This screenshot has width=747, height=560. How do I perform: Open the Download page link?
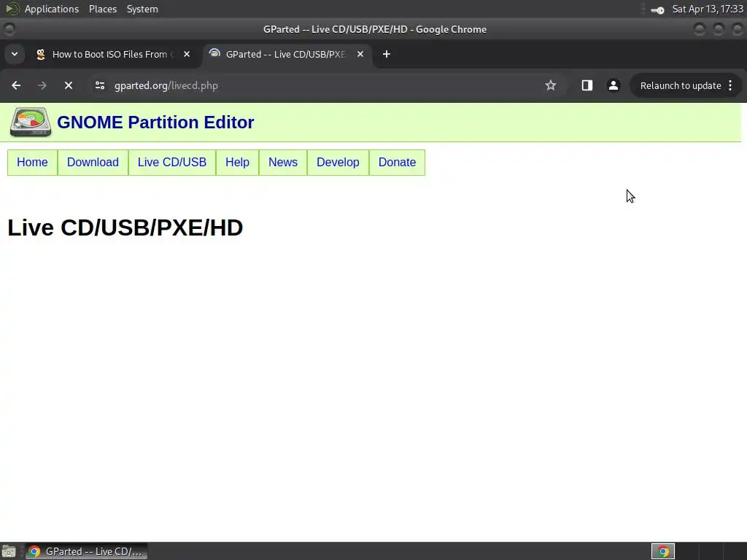[93, 163]
